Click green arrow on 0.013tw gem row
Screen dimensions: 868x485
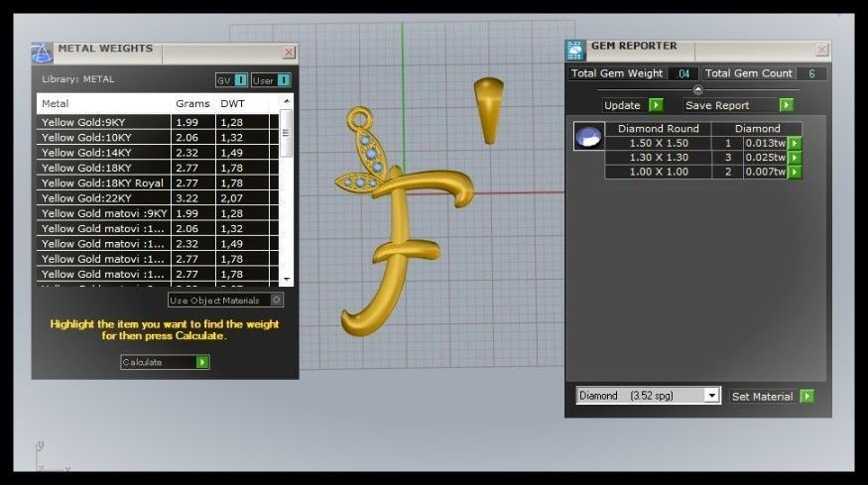coord(795,144)
